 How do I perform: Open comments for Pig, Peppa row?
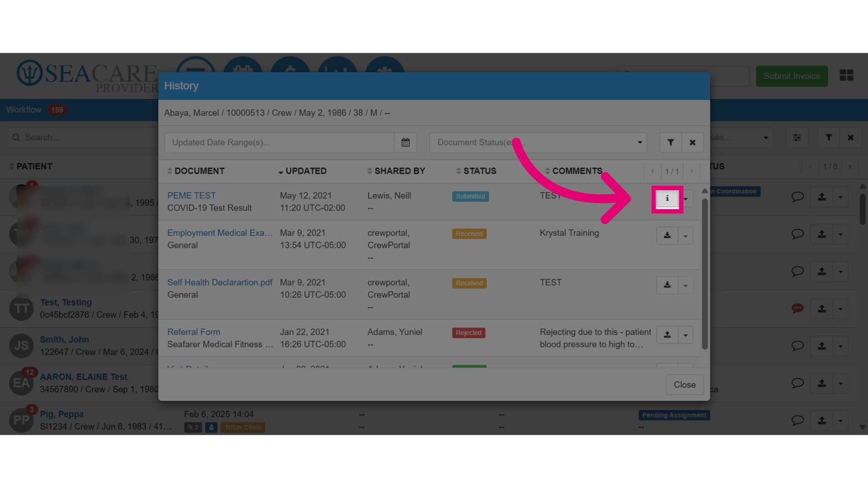tap(797, 421)
